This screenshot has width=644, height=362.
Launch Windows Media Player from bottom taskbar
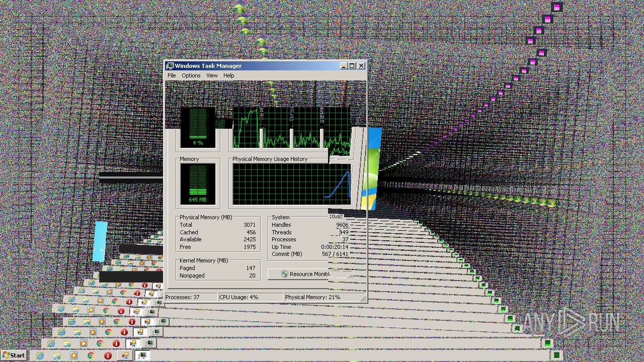tap(74, 355)
